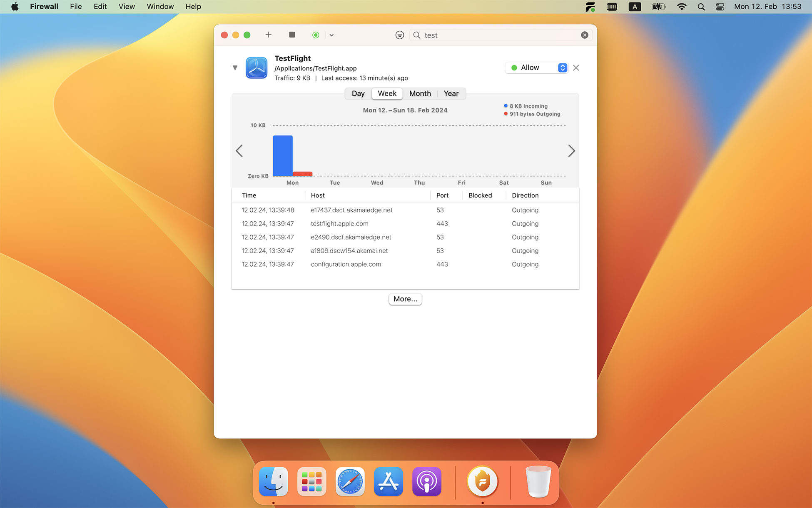Click the blue Monday incoming traffic bar
Viewport: 812px width, 508px height.
pyautogui.click(x=283, y=155)
